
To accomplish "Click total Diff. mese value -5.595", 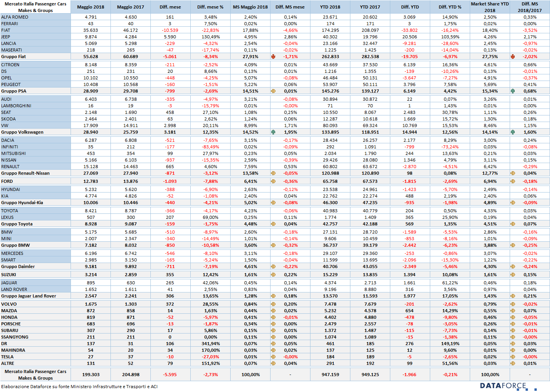I will click(170, 375).
